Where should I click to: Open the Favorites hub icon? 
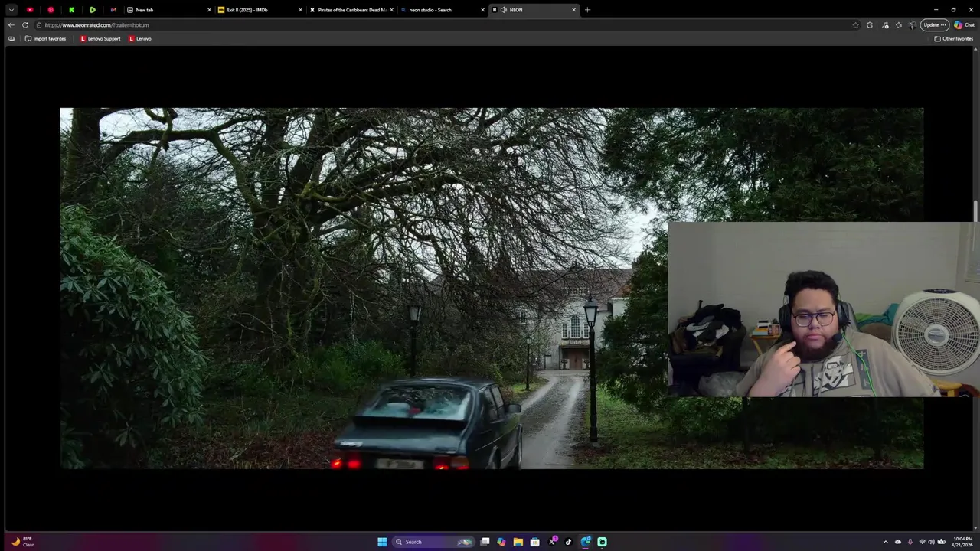click(x=899, y=25)
